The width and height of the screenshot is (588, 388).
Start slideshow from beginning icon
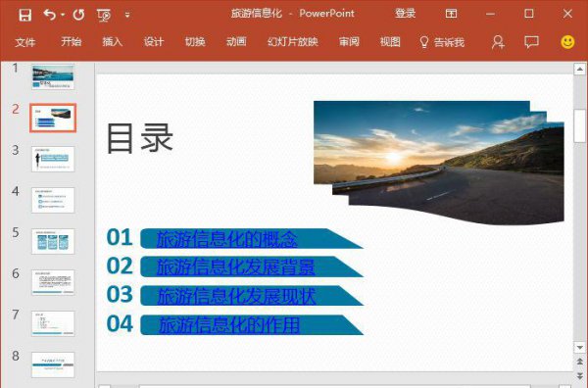104,15
